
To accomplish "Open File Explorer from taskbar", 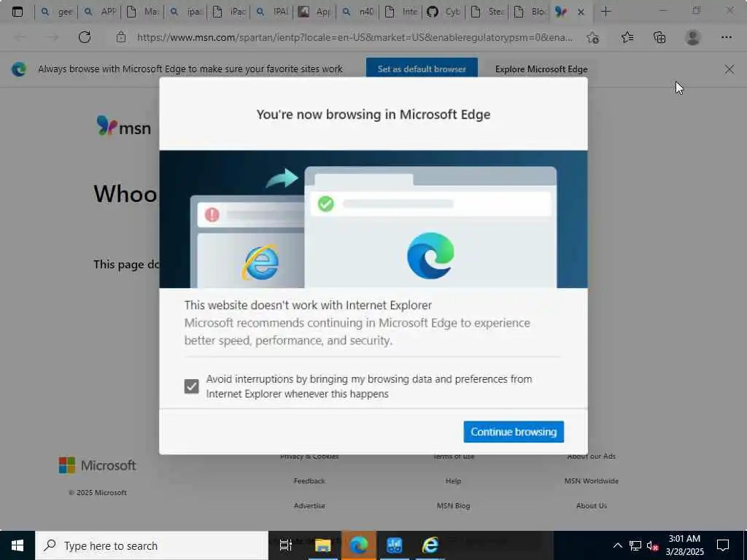I will [322, 545].
